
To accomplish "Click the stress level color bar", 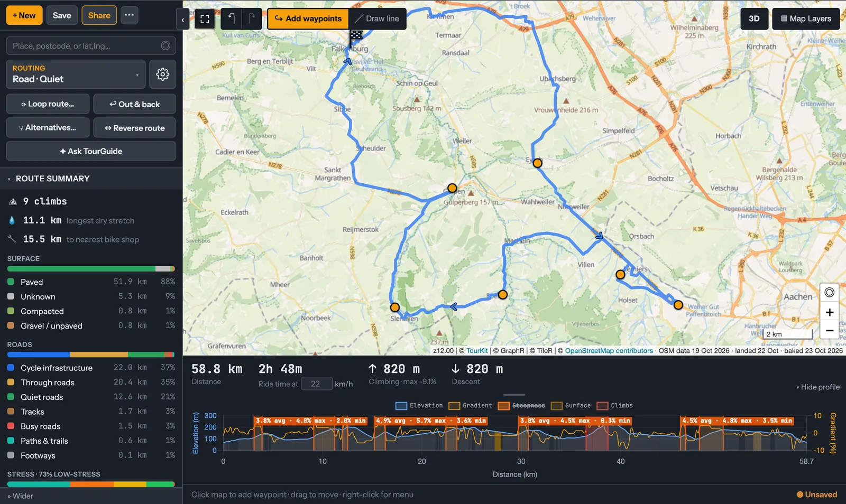I will tap(91, 484).
